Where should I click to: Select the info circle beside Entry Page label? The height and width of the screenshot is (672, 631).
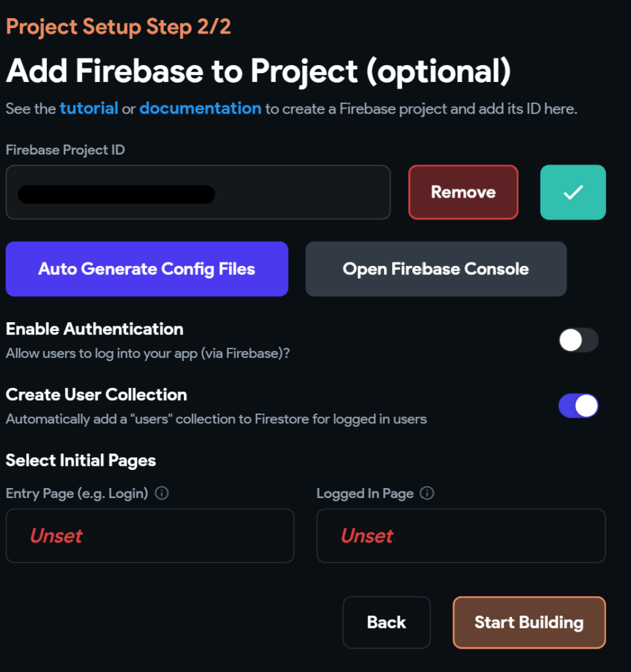161,493
